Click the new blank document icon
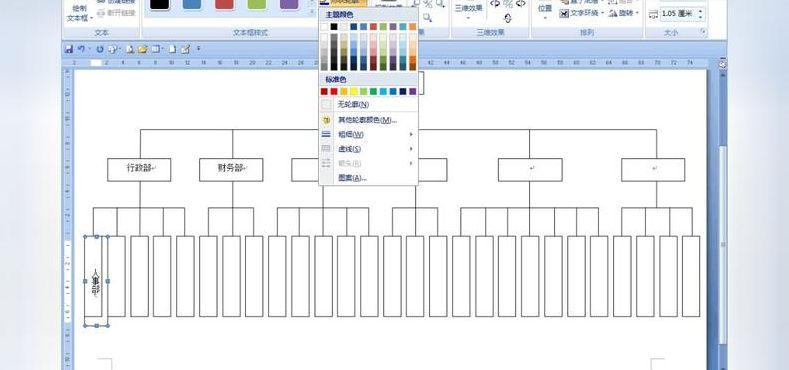This screenshot has width=789, height=370. (172, 49)
